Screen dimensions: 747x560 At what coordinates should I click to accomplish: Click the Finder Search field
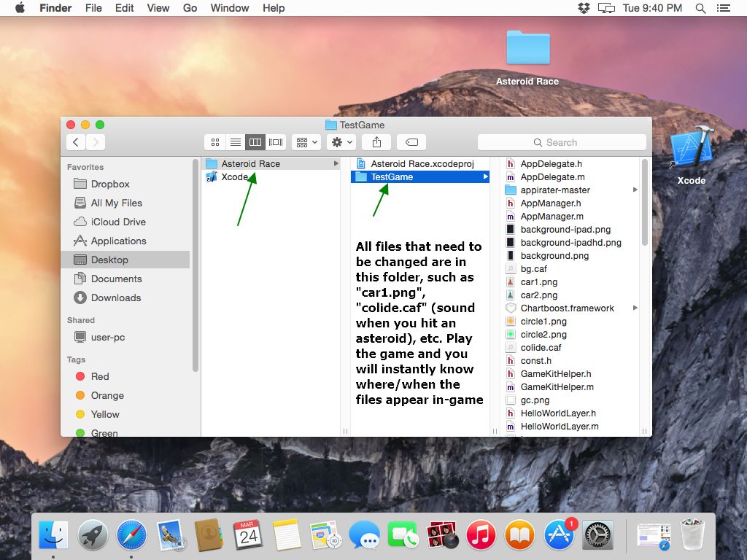(562, 142)
